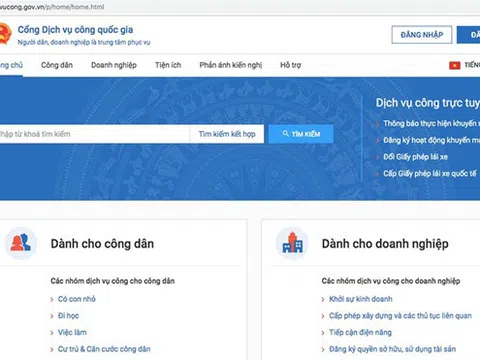
Task: Open the 'Đi học' service group
Action: [68, 316]
